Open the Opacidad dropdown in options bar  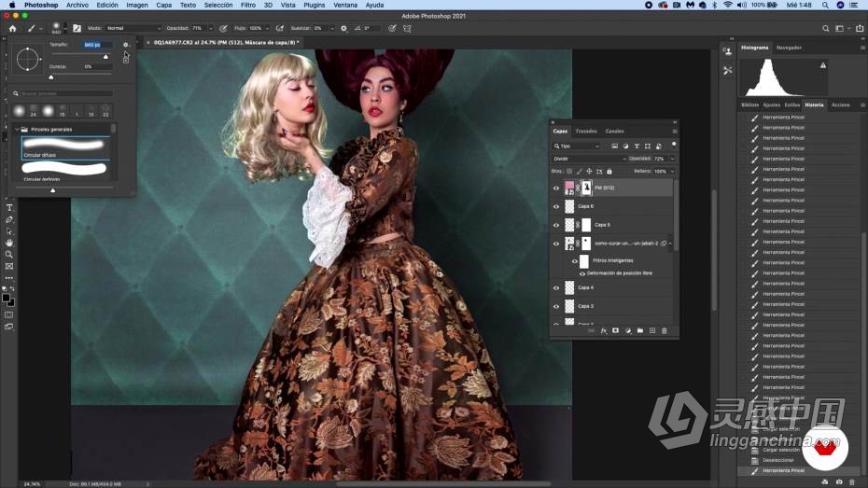point(210,28)
